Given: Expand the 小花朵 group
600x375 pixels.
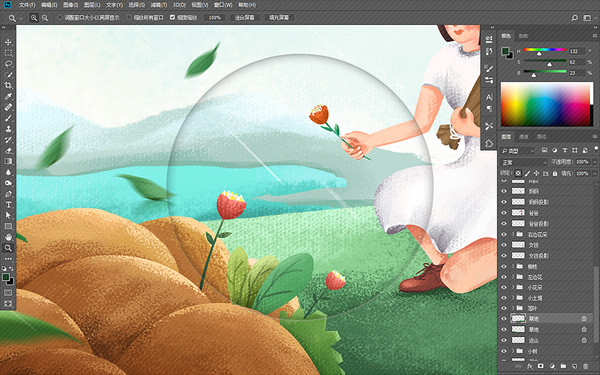Looking at the screenshot, I should 513,287.
